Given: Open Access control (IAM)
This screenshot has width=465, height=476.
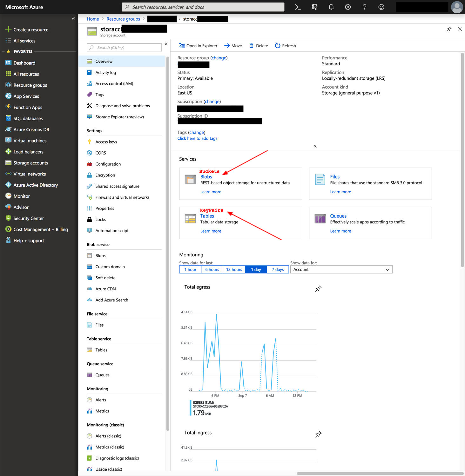Looking at the screenshot, I should pyautogui.click(x=114, y=83).
